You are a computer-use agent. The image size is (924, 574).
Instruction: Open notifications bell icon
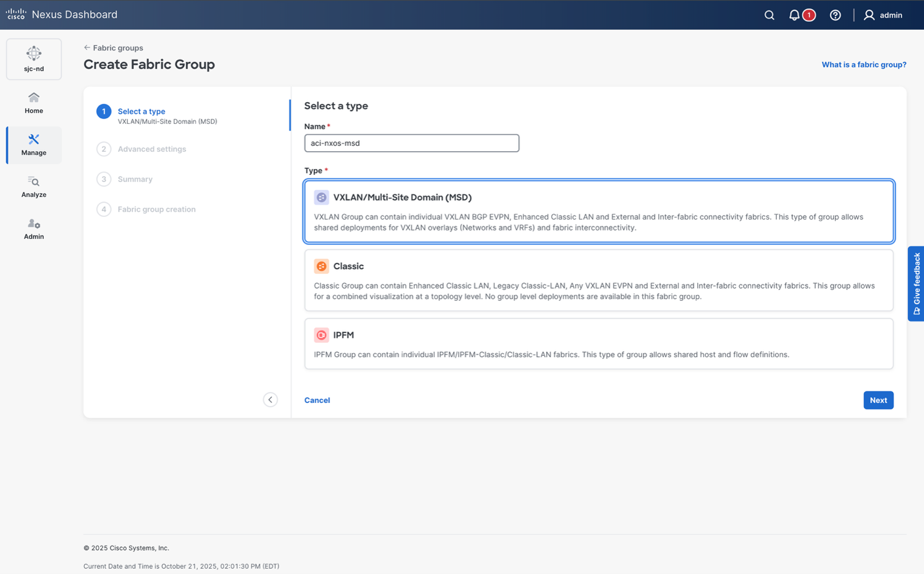pyautogui.click(x=794, y=15)
